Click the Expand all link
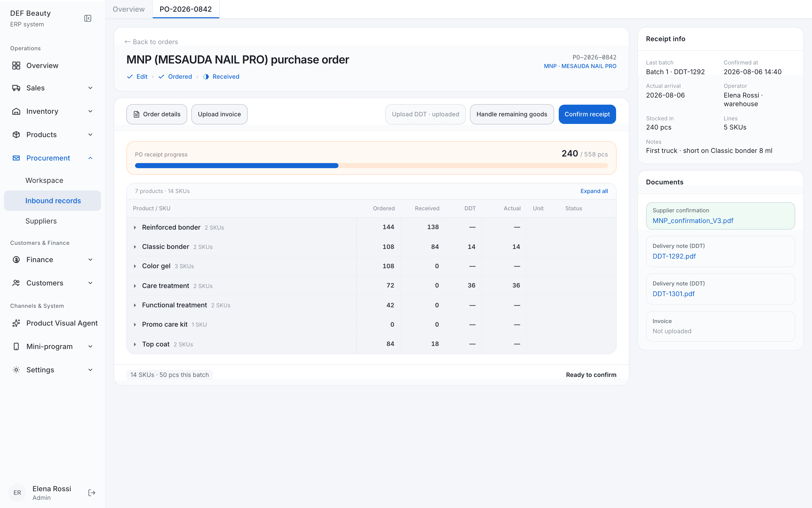 594,191
